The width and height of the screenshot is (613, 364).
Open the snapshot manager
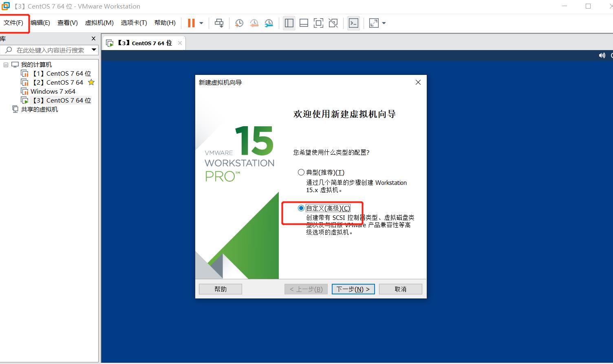coord(269,23)
